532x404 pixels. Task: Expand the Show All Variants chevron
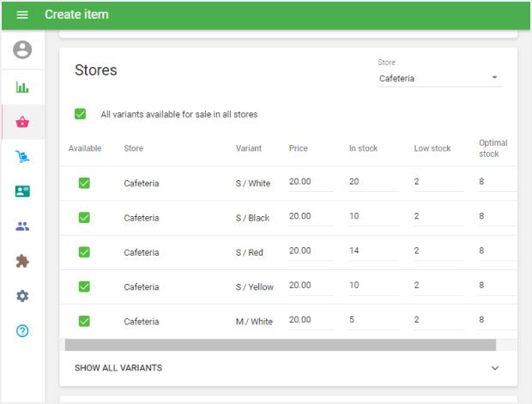pyautogui.click(x=495, y=368)
